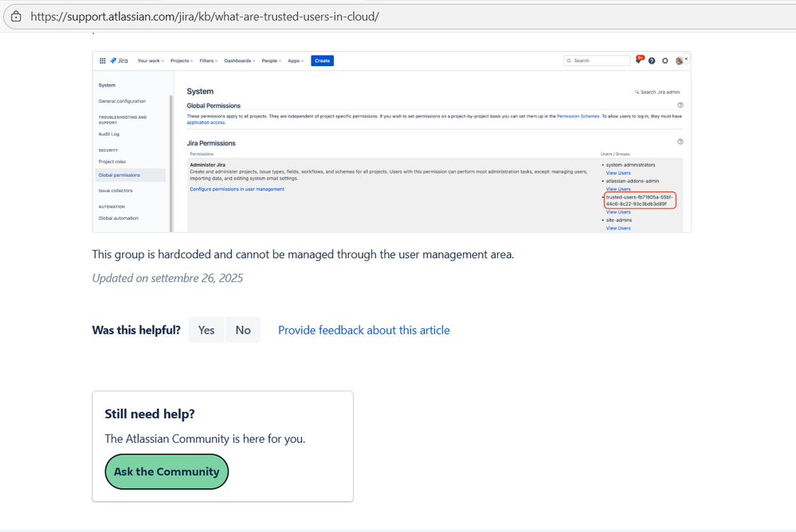Open the help question-mark icon in Jira header
The height and width of the screenshot is (532, 796).
(652, 61)
